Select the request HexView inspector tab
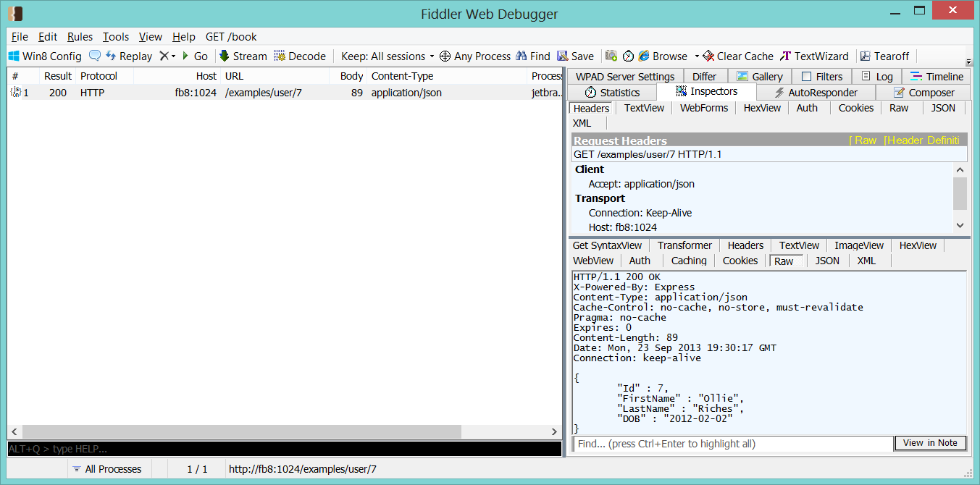The width and height of the screenshot is (980, 485). (x=762, y=108)
